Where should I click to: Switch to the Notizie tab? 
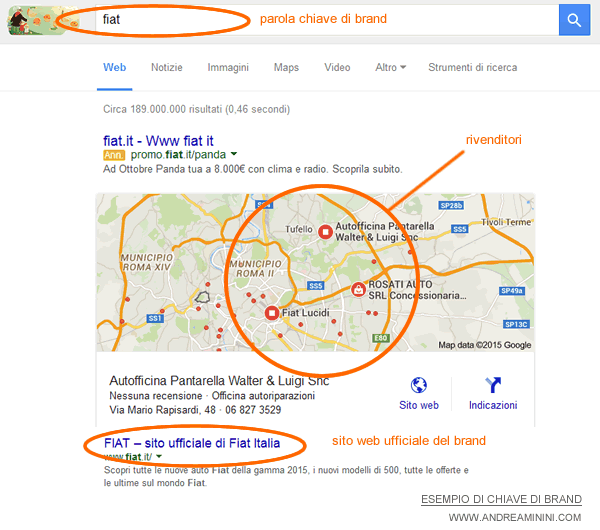pyautogui.click(x=167, y=67)
